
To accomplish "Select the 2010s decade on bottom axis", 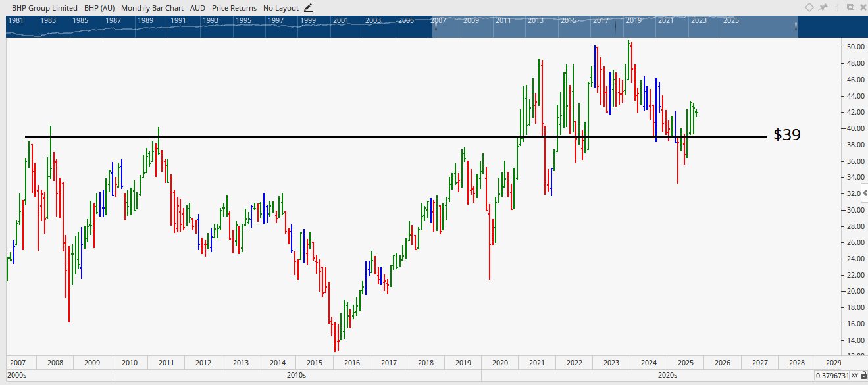I will coord(296,375).
